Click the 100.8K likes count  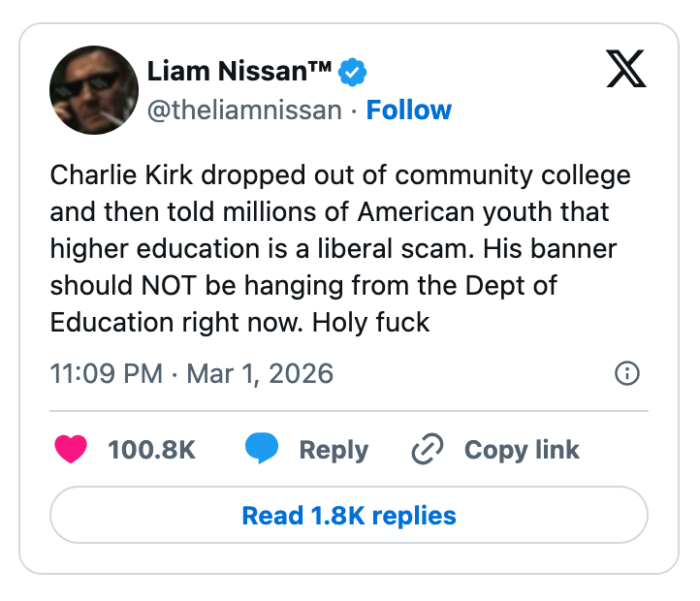pyautogui.click(x=151, y=450)
